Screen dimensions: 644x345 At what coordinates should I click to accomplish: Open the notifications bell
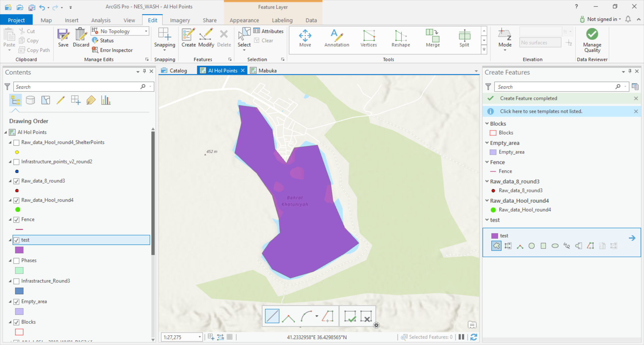(x=628, y=19)
